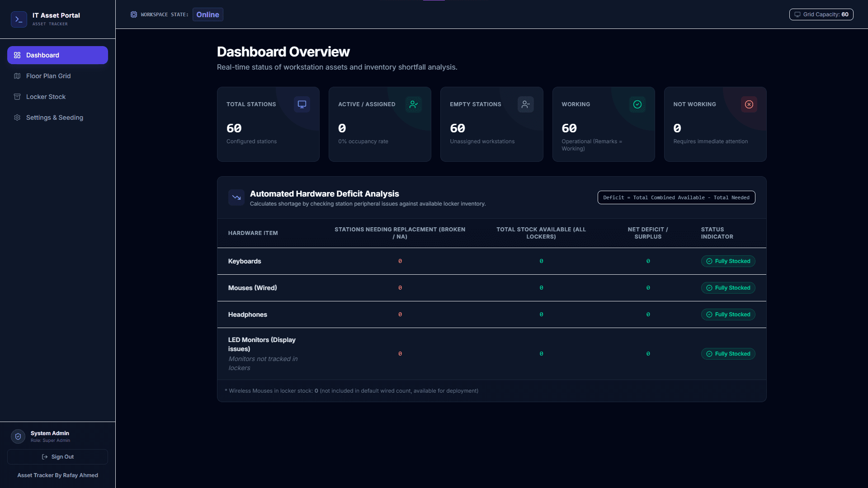Click the Empty Stations user-minus icon

click(x=525, y=104)
